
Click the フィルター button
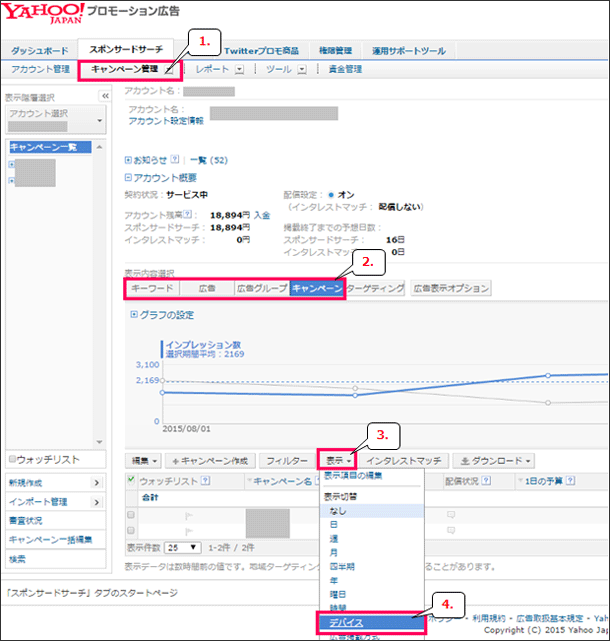(x=287, y=461)
